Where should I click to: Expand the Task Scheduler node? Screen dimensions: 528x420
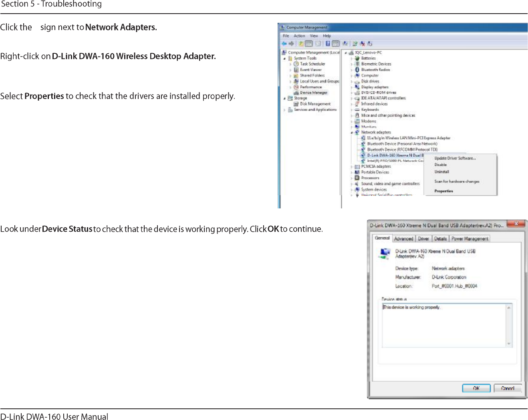click(x=290, y=64)
